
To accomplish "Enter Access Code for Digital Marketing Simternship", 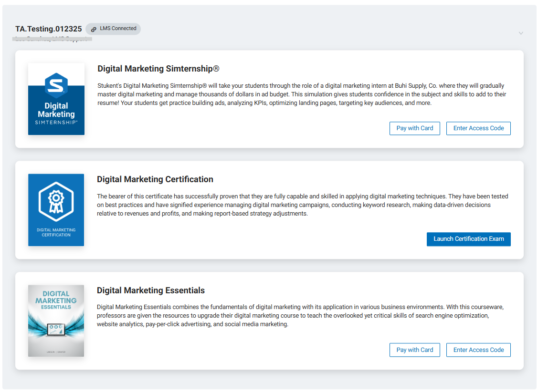I will point(478,128).
